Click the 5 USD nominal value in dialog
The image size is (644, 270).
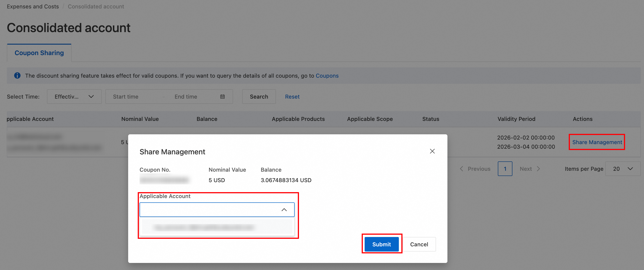[x=216, y=180]
